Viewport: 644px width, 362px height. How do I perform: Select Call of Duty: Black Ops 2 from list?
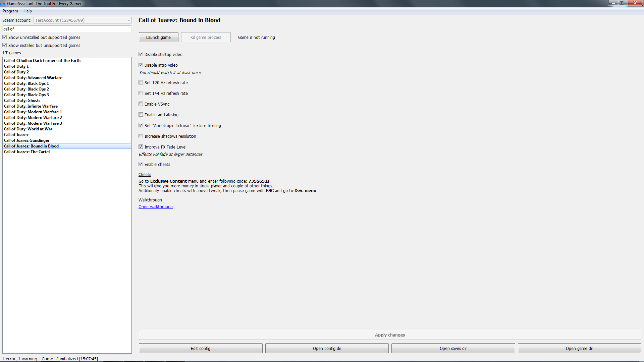coord(26,89)
